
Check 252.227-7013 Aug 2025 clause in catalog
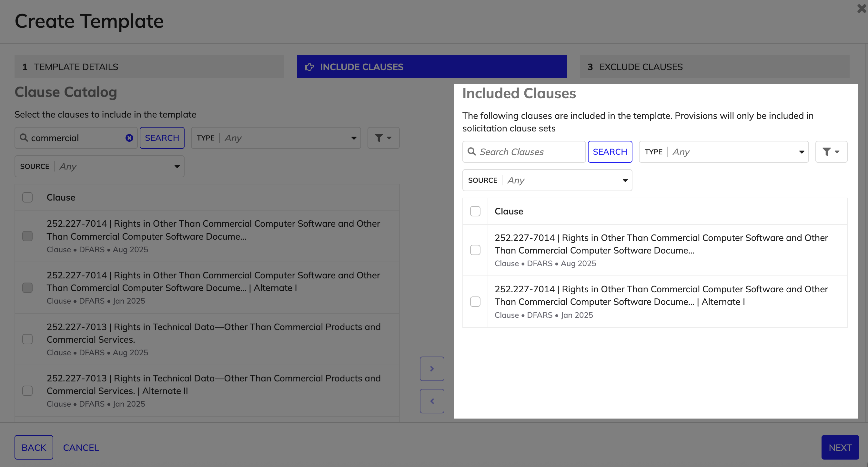27,339
